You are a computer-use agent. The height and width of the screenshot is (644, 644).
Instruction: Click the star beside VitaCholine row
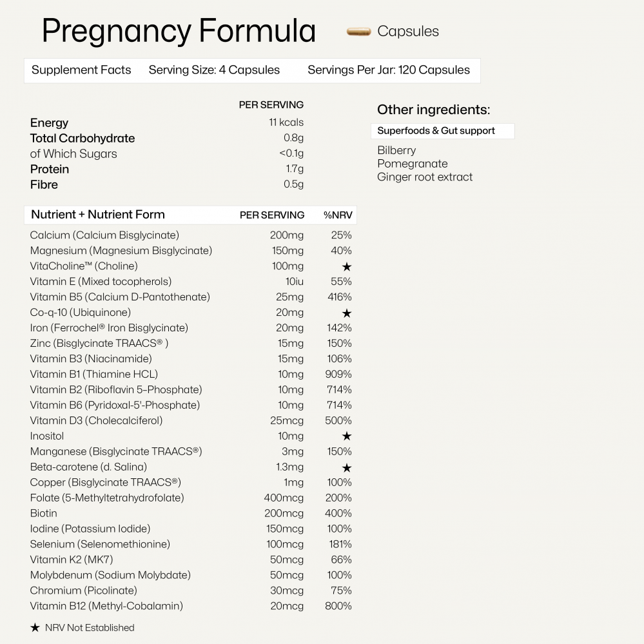[x=347, y=267]
